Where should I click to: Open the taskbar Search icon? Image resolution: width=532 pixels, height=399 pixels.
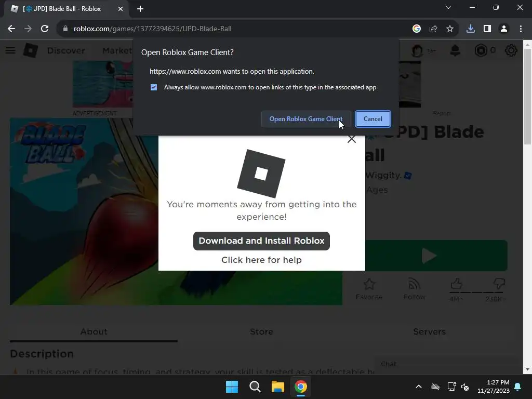255,387
